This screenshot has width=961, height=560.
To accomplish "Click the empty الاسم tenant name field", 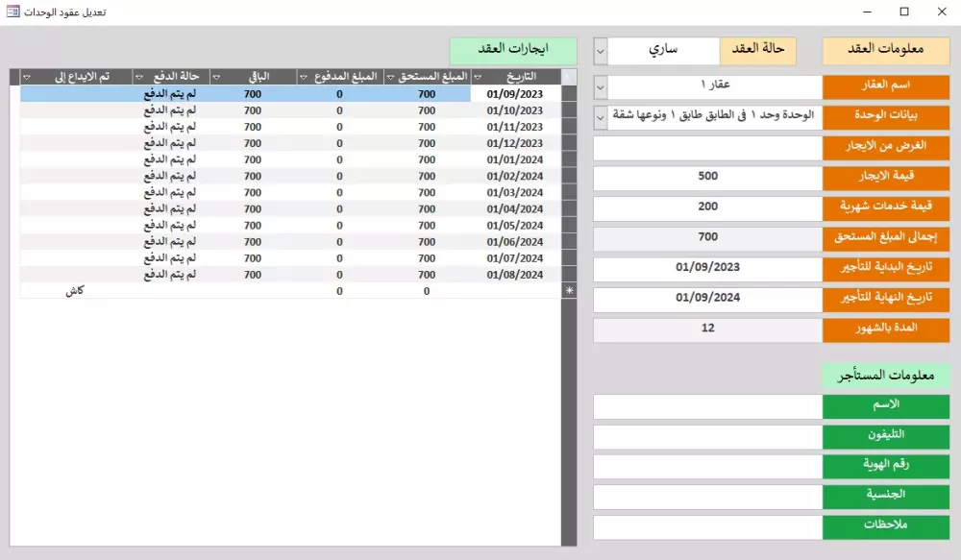I will coord(708,404).
